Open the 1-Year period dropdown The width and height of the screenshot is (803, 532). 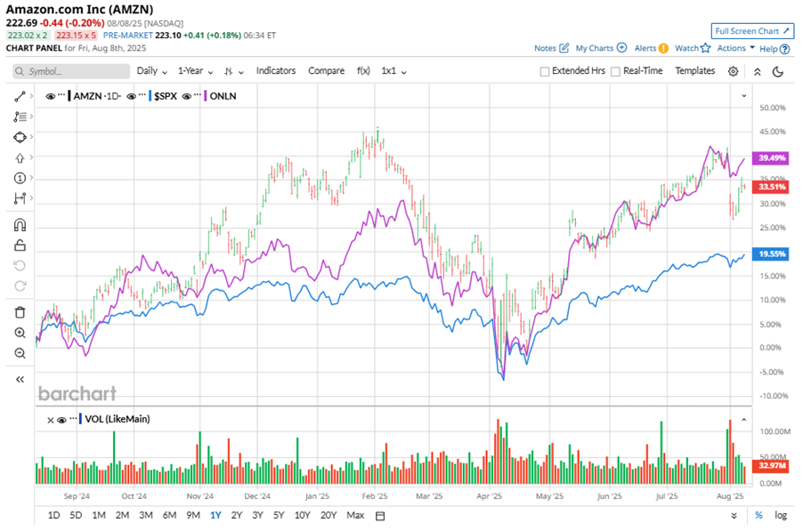[x=195, y=71]
